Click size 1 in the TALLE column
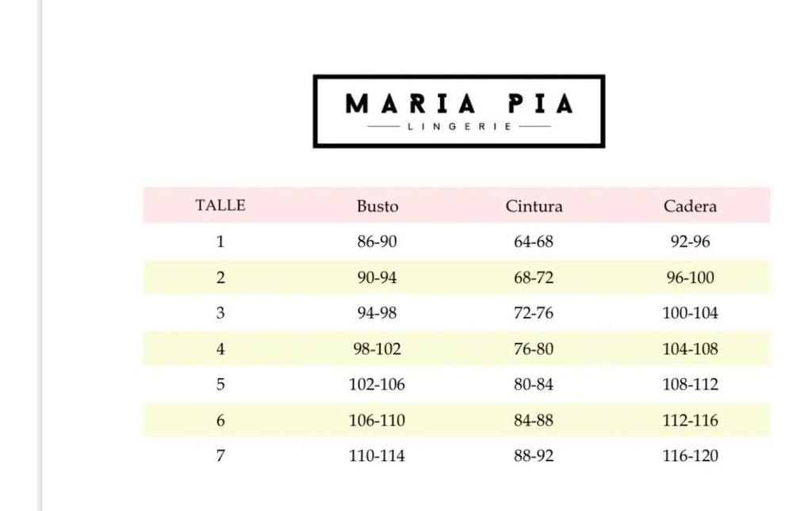 (220, 242)
